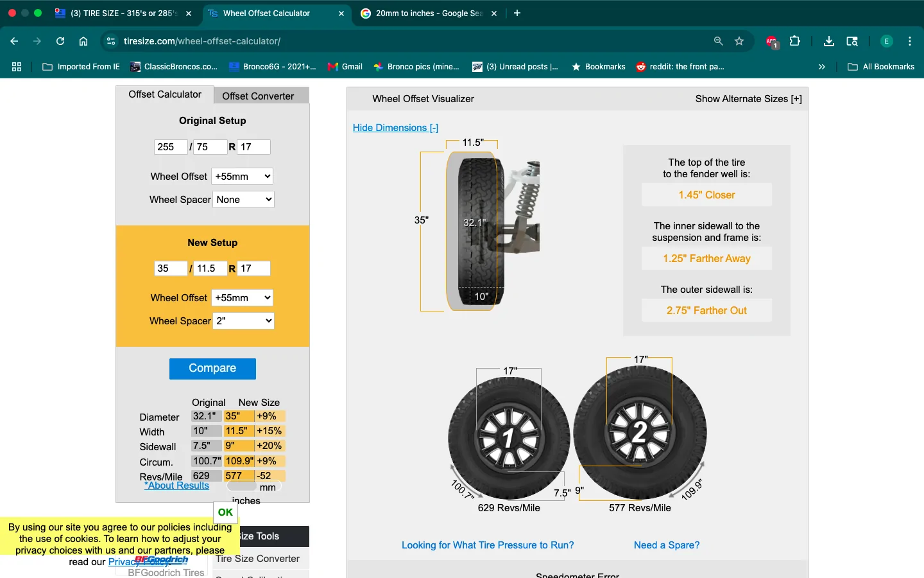Click the Diameter +9% cell
The image size is (924, 578).
click(x=270, y=416)
